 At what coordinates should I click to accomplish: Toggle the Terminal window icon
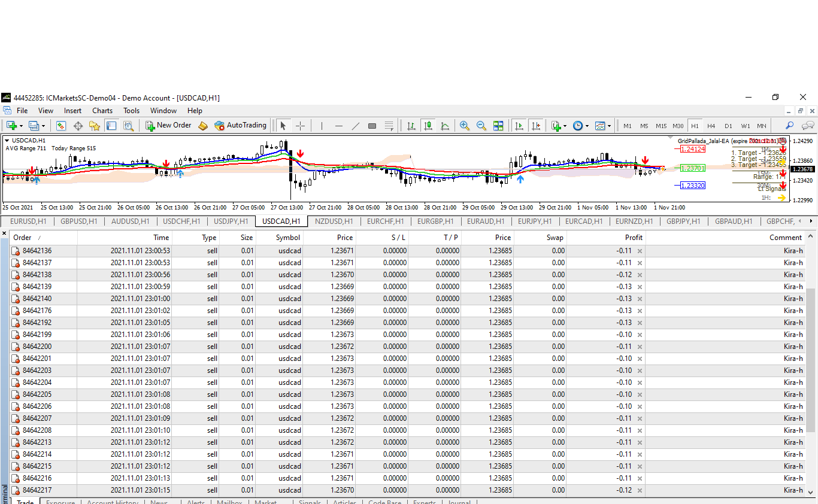111,126
